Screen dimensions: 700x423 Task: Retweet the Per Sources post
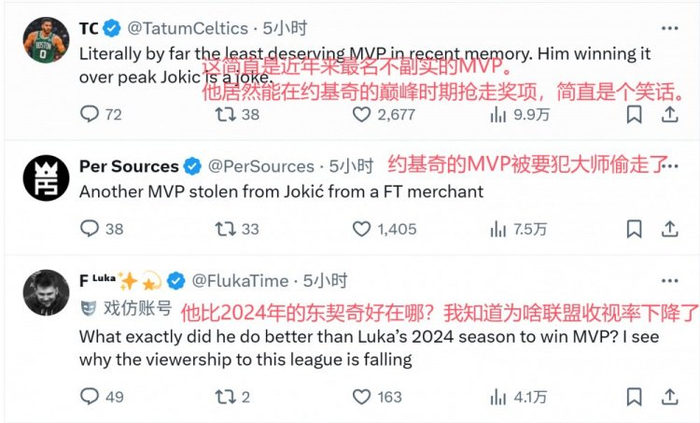(226, 229)
